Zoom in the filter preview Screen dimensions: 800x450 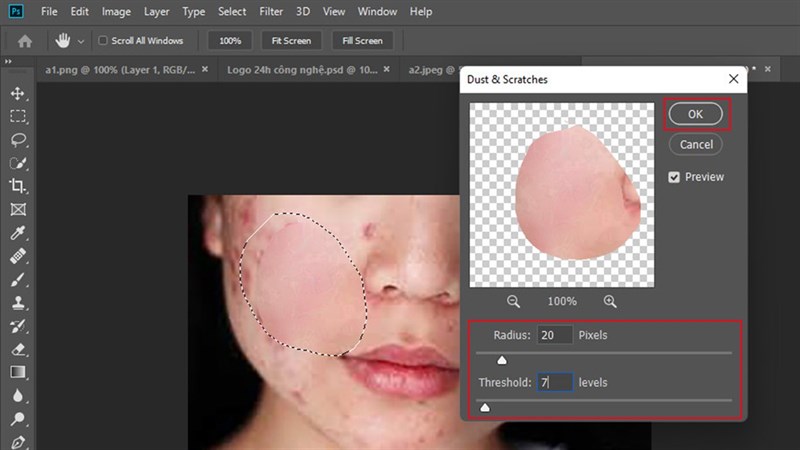(x=609, y=301)
